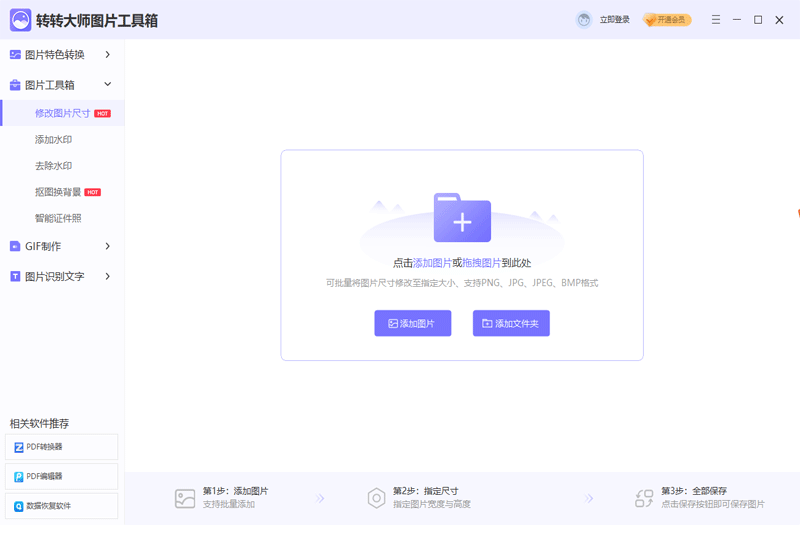This screenshot has height=533, width=800.
Task: Click the HOT badge beside 抠图换背景
Action: pos(92,192)
